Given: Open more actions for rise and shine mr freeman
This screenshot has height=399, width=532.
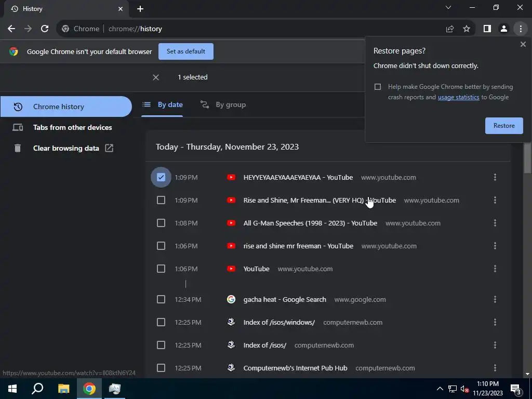Looking at the screenshot, I should pyautogui.click(x=495, y=246).
